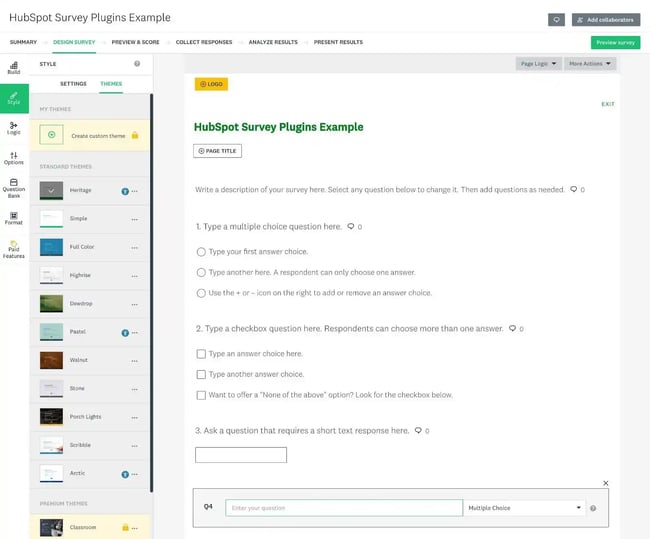Viewport: 650px width, 539px height.
Task: Go to the Collect Responses tab
Action: point(204,42)
